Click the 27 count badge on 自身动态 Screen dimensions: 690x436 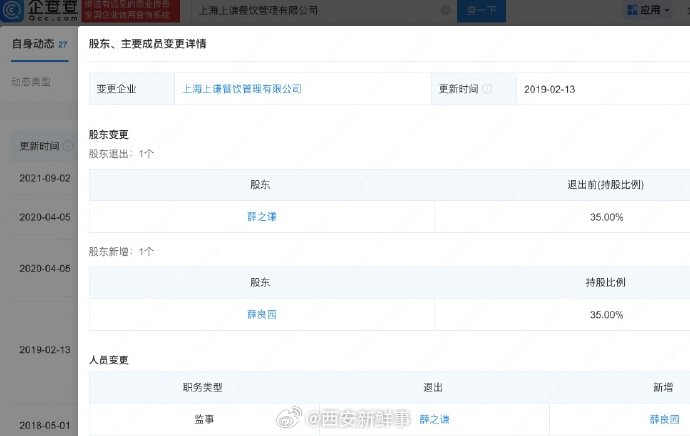[62, 44]
